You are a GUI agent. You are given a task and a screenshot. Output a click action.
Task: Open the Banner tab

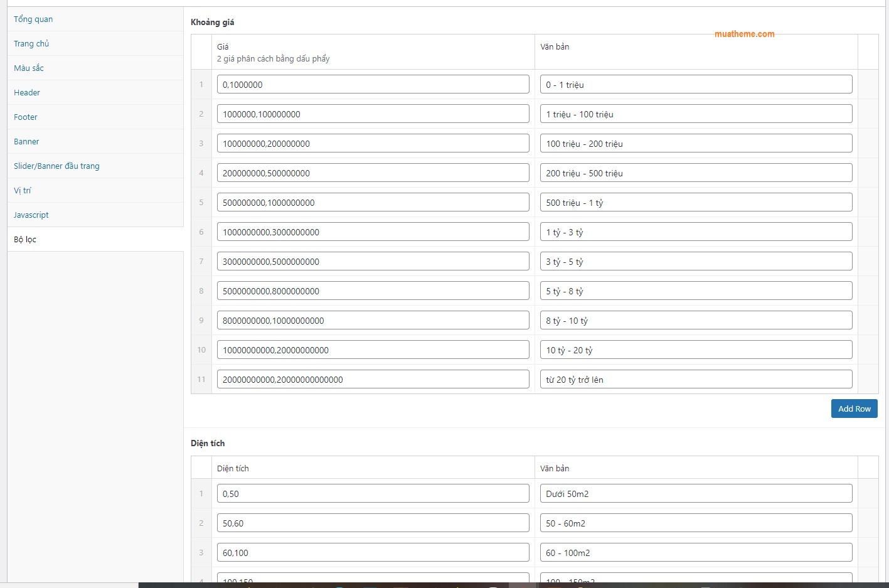(x=26, y=142)
